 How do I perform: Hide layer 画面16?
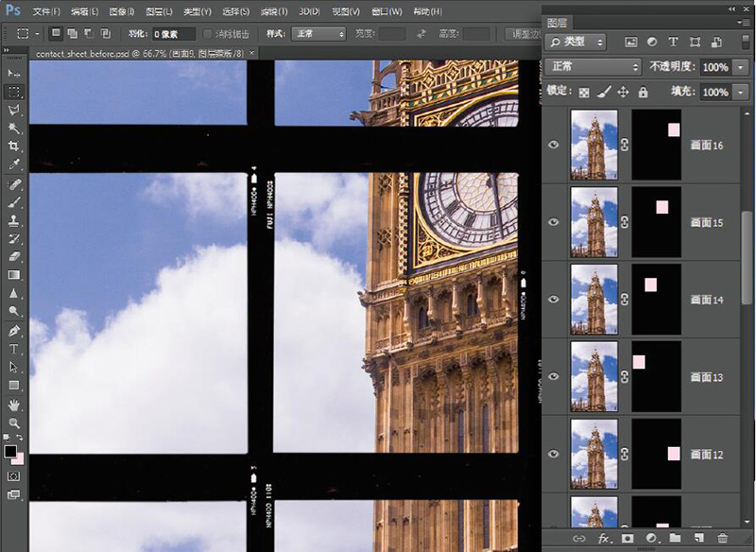coord(554,145)
